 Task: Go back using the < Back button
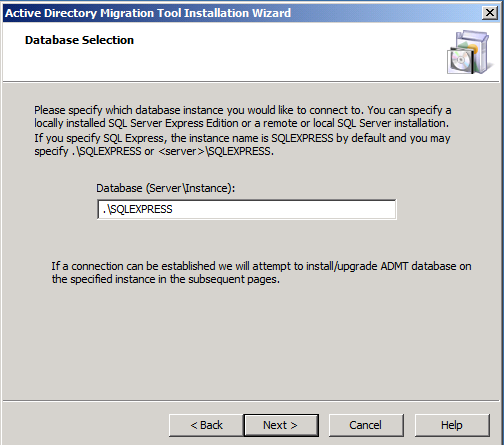[x=206, y=425]
